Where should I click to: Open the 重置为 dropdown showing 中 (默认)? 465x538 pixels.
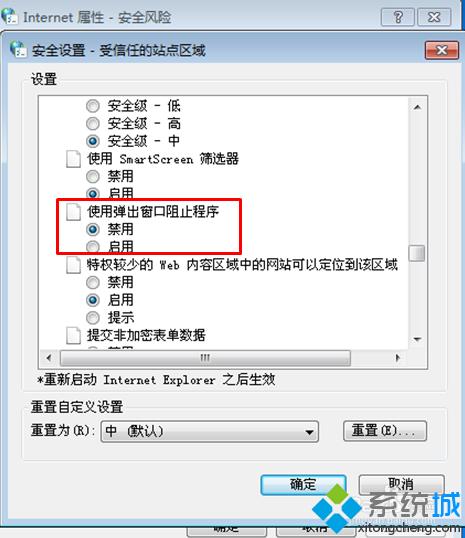[210, 431]
